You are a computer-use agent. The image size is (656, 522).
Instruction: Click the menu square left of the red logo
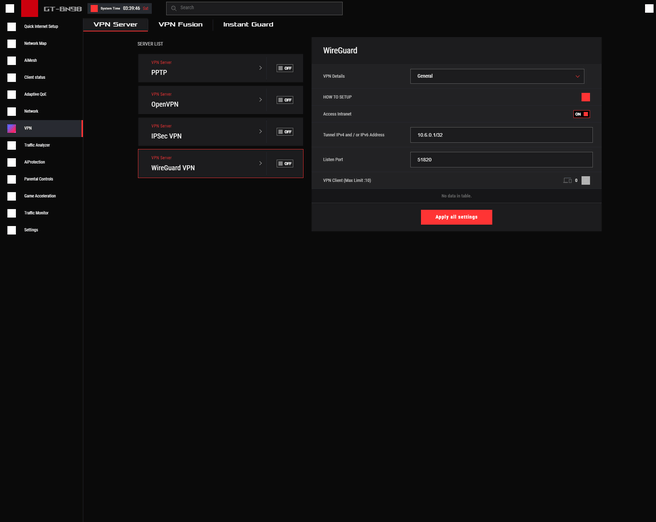tap(10, 8)
